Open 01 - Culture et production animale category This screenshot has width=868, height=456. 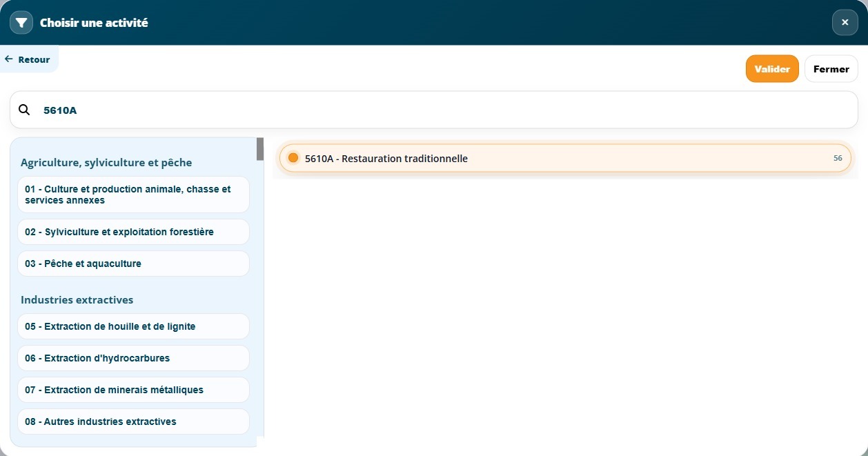pyautogui.click(x=133, y=195)
